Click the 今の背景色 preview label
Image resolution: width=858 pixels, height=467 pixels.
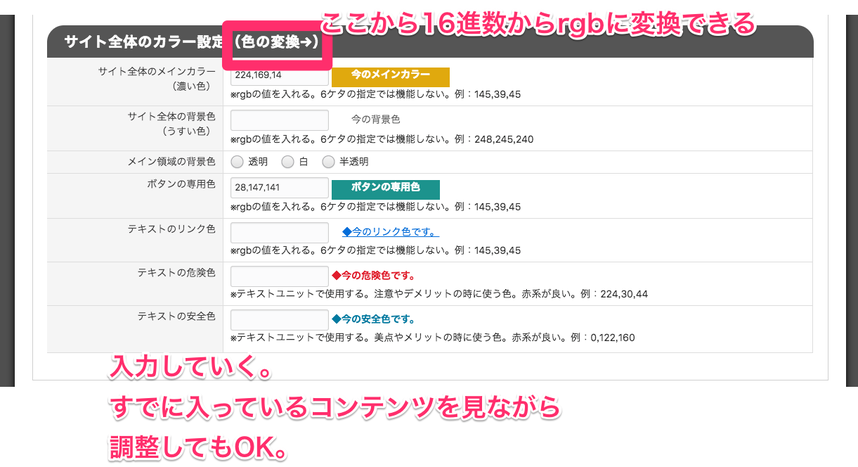pyautogui.click(x=376, y=120)
